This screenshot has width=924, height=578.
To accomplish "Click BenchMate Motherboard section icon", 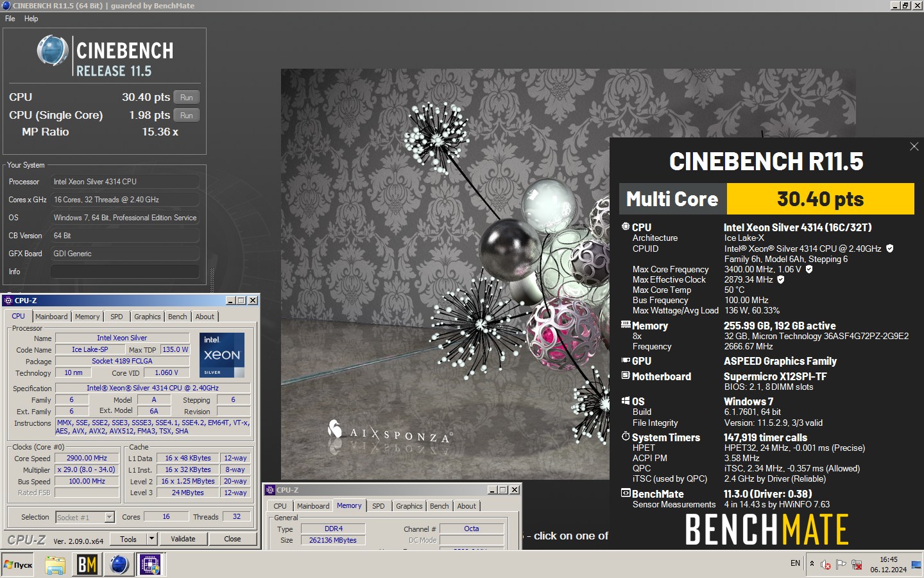I will pyautogui.click(x=626, y=376).
